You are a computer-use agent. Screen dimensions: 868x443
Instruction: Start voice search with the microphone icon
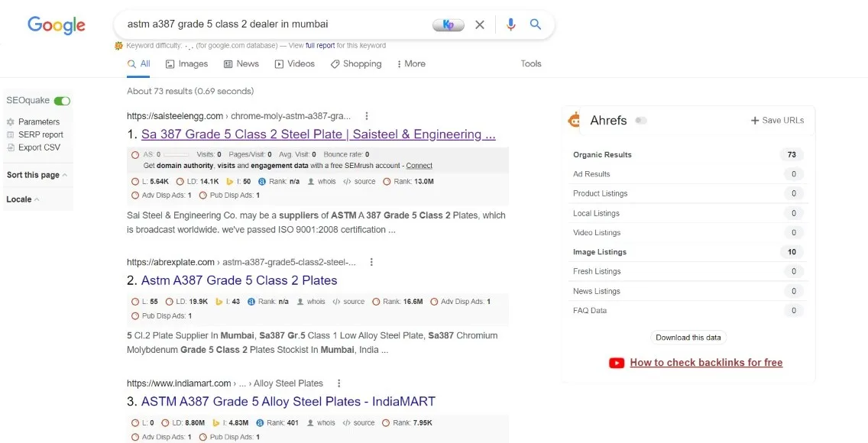pyautogui.click(x=510, y=24)
